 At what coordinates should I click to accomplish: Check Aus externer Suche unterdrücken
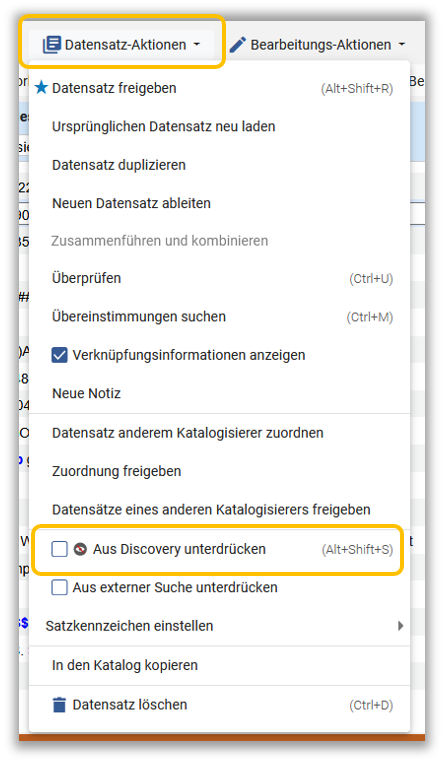click(60, 587)
